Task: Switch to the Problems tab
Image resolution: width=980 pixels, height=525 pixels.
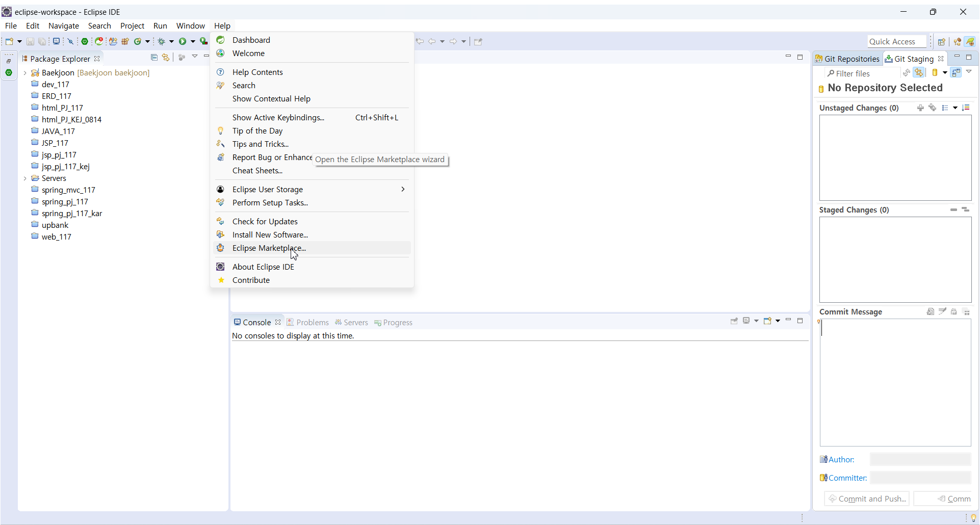Action: 307,323
